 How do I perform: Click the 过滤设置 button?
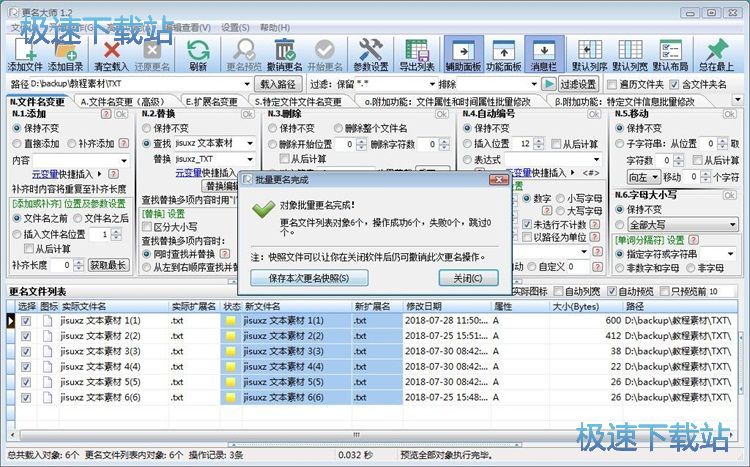(x=578, y=85)
